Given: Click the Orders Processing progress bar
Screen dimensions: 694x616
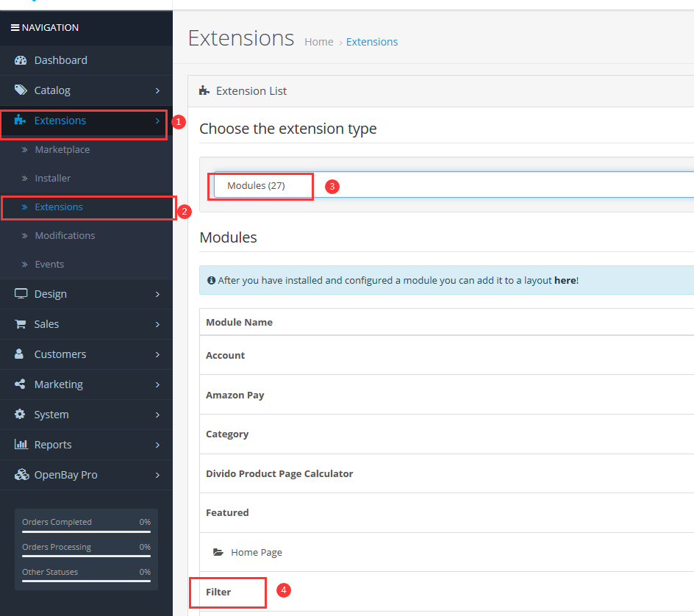Looking at the screenshot, I should click(86, 556).
